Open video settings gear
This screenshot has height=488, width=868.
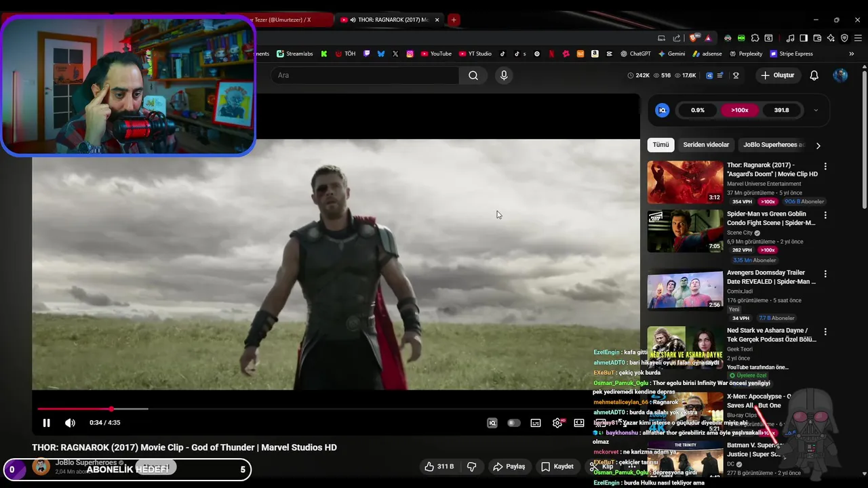(557, 423)
